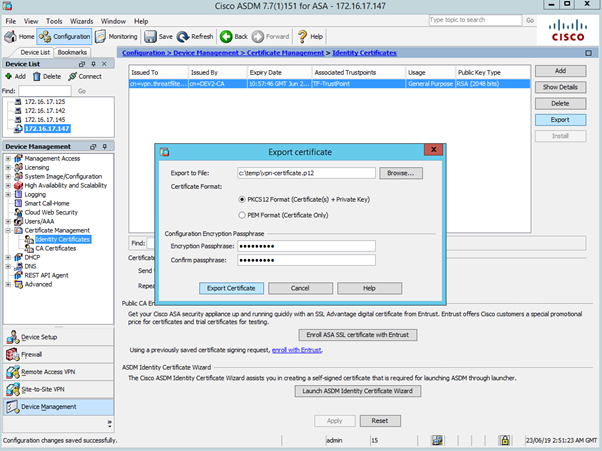Click the Home toolbar icon
602x451 pixels.
pos(18,36)
